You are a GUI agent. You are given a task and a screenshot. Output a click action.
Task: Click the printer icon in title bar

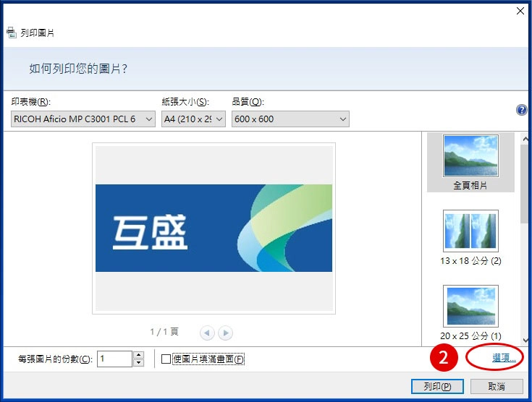[x=11, y=33]
